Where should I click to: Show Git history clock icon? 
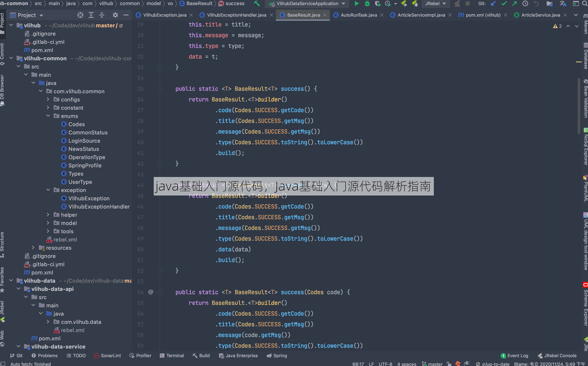click(x=525, y=4)
